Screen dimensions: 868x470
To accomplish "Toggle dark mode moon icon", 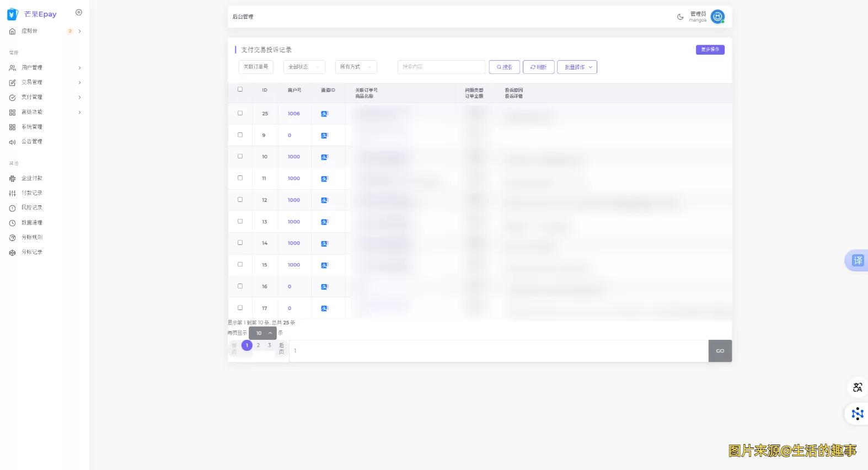I will click(680, 17).
